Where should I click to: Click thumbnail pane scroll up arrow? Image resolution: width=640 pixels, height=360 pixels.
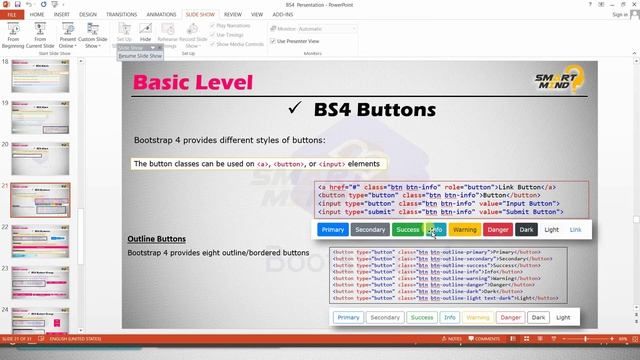click(80, 61)
